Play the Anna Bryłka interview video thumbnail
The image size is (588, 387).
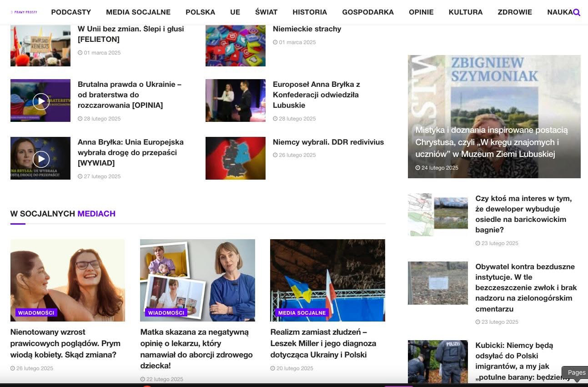tap(40, 159)
